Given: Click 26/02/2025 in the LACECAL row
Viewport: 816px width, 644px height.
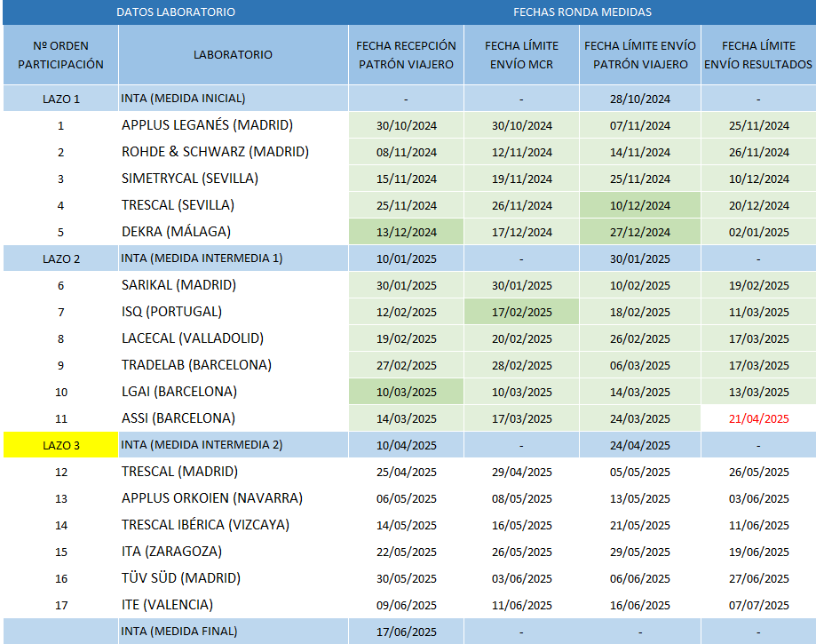Looking at the screenshot, I should click(x=640, y=339).
